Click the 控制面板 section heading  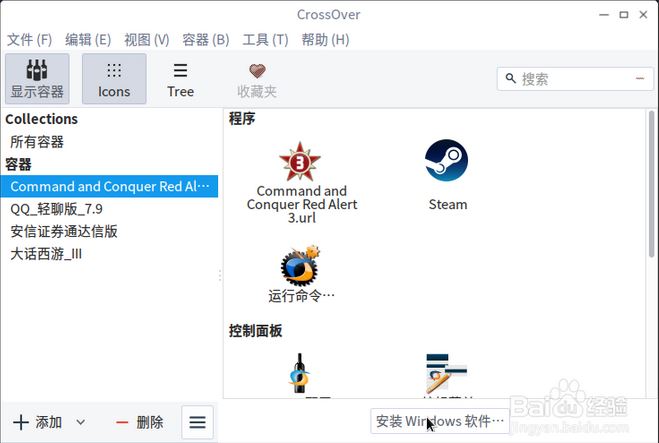tap(255, 331)
